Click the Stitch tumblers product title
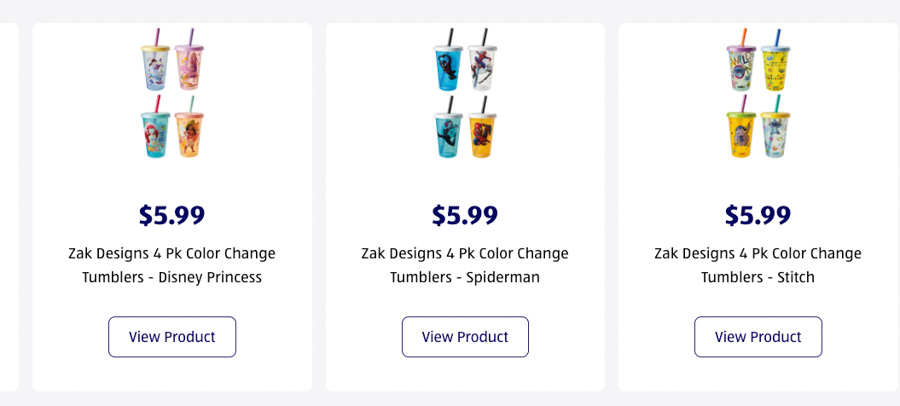Image resolution: width=900 pixels, height=406 pixels. point(758,265)
